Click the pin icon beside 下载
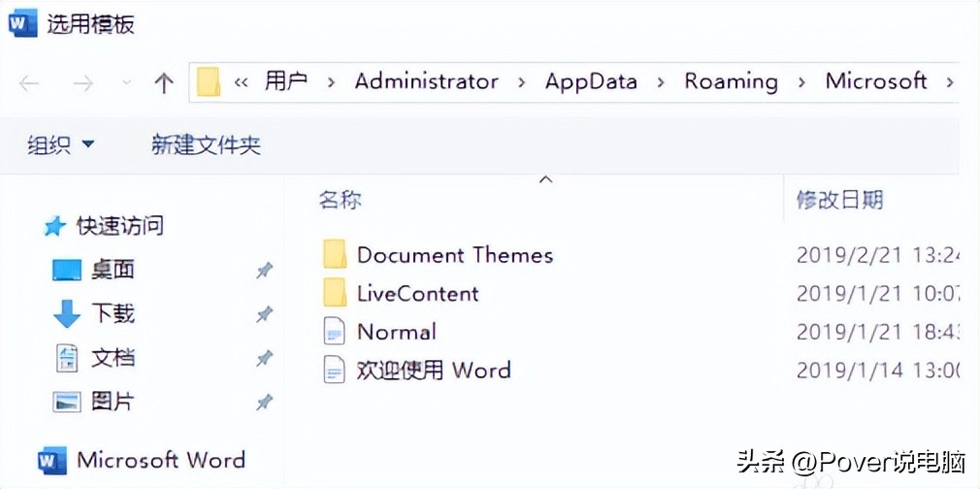This screenshot has height=489, width=980. click(x=265, y=314)
